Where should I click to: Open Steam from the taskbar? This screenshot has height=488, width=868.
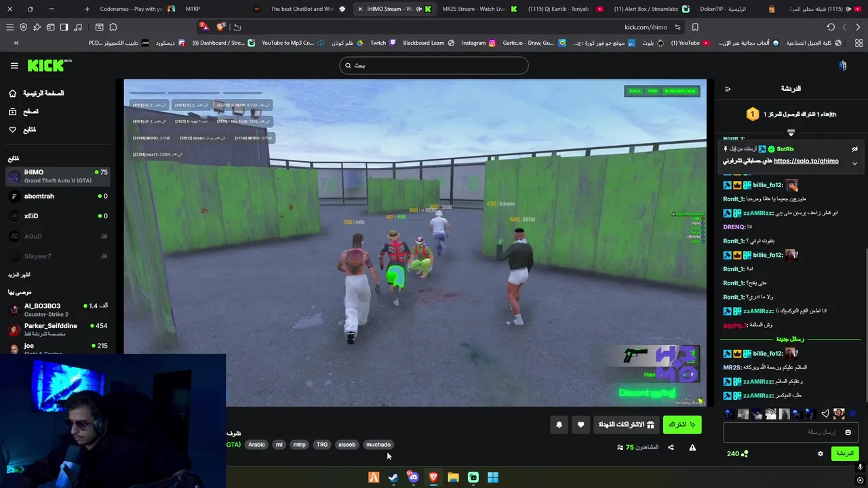tap(393, 477)
